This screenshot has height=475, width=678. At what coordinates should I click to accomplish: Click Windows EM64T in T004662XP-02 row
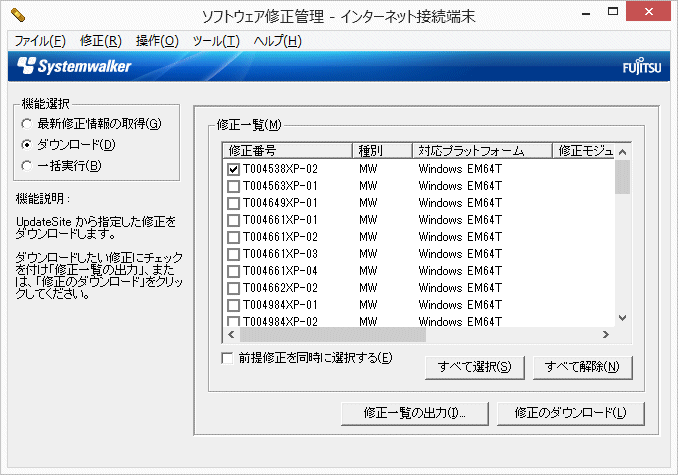coord(460,288)
